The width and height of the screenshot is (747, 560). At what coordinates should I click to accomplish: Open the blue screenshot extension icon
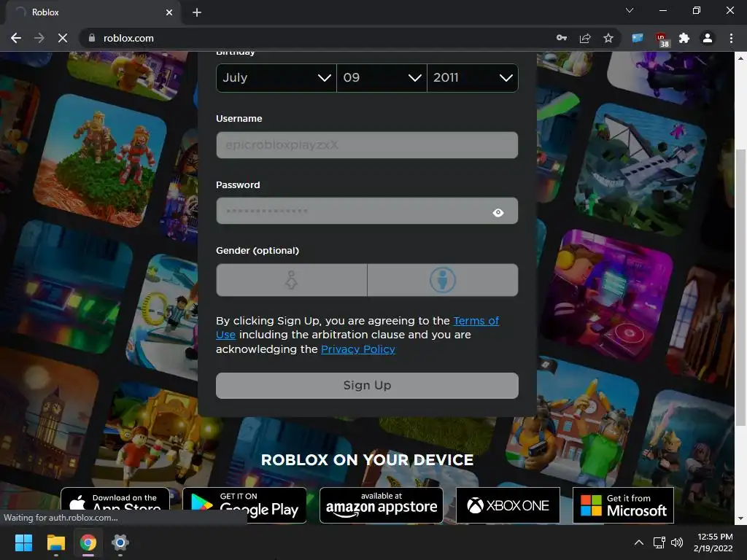638,38
